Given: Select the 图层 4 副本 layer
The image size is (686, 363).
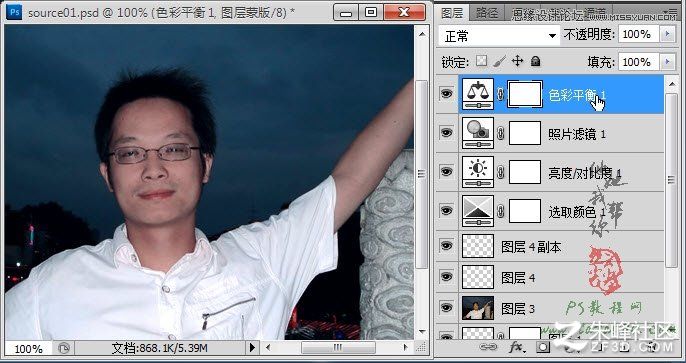Looking at the screenshot, I should tap(550, 246).
